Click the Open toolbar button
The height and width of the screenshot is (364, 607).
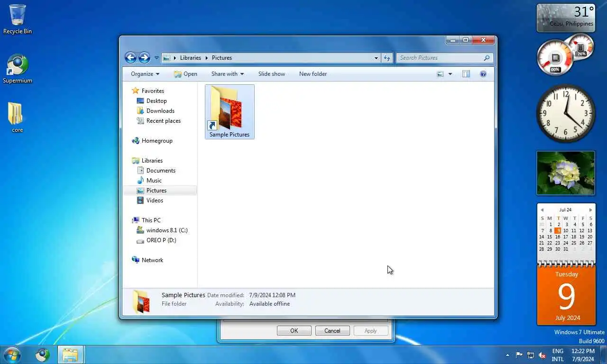point(185,74)
